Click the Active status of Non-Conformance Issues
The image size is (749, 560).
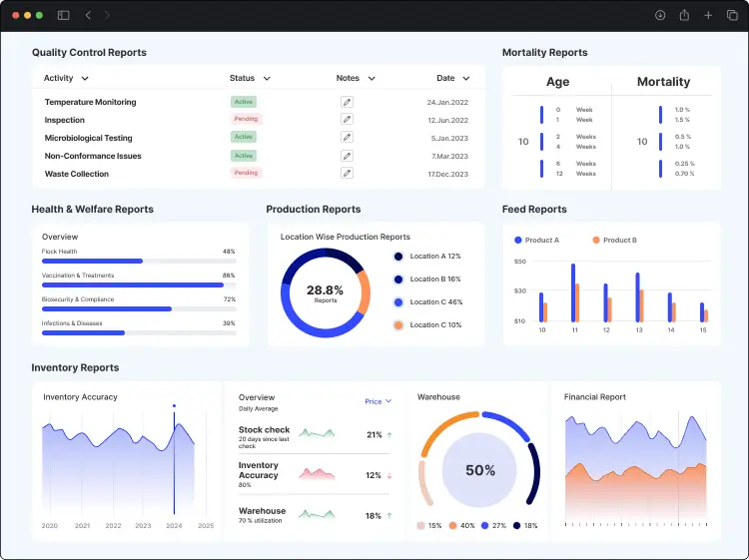click(x=244, y=156)
